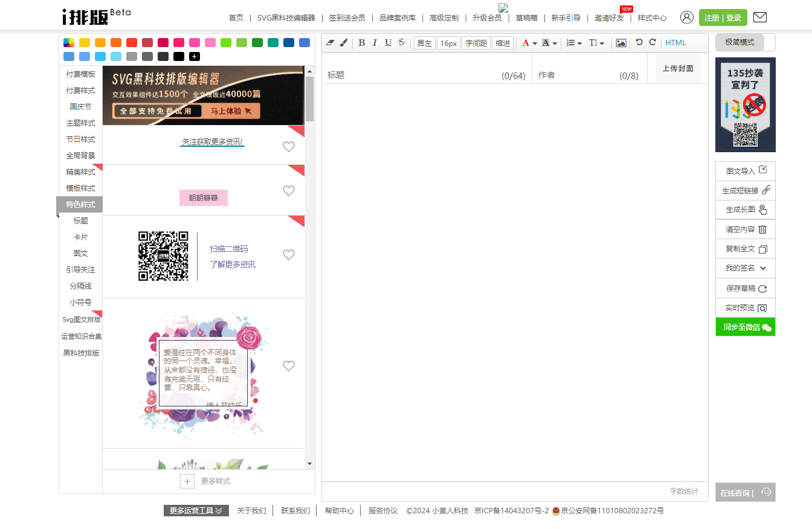Toggle strikethrough formatting
This screenshot has width=812, height=529.
[x=401, y=43]
